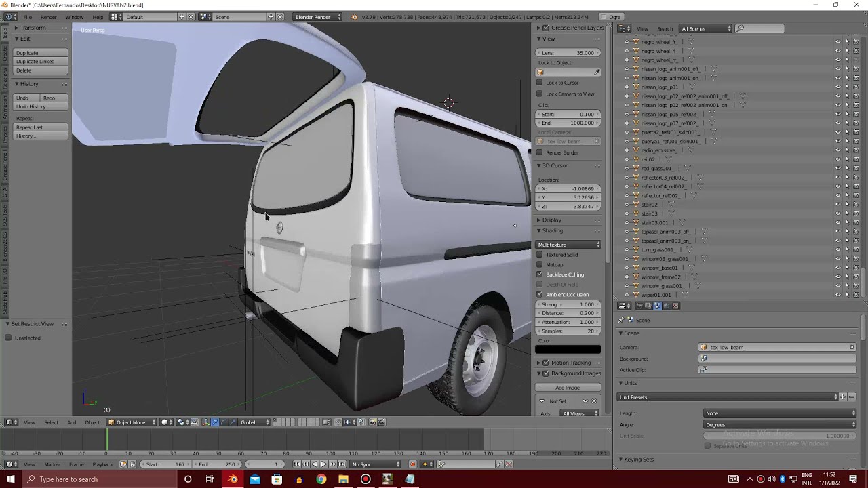Open the Add menu in 3D view header

(71, 422)
